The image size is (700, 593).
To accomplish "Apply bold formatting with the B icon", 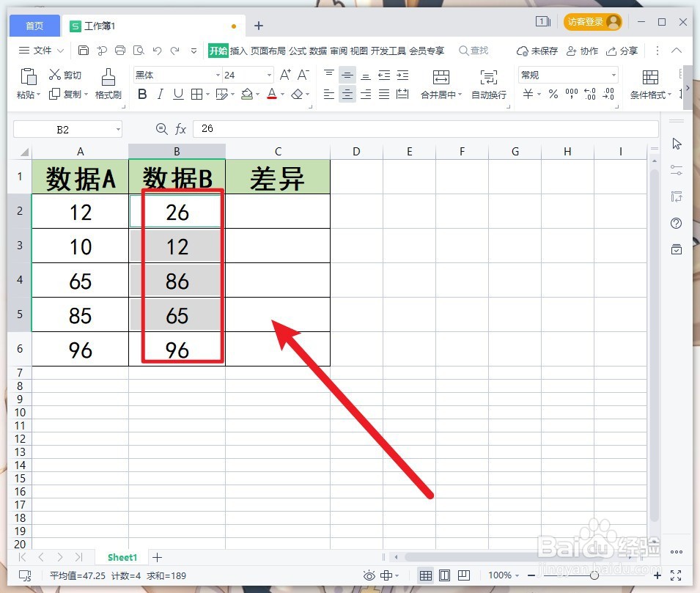I will tap(141, 94).
